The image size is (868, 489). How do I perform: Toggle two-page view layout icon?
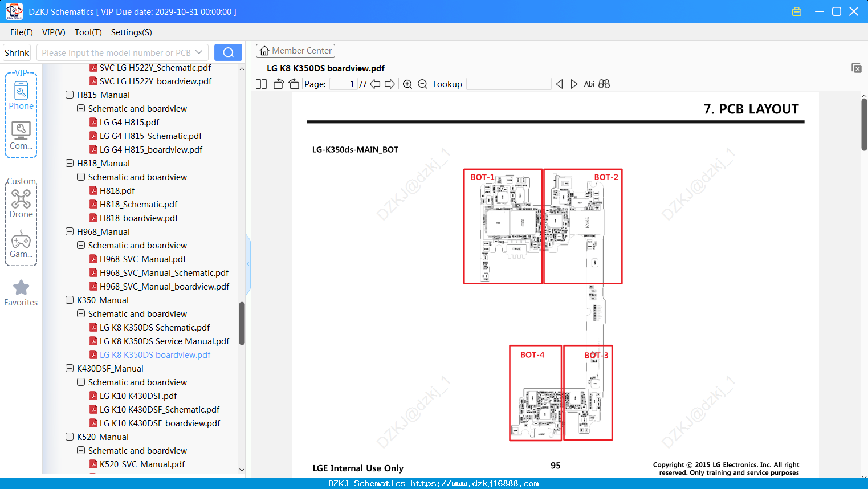pos(262,84)
